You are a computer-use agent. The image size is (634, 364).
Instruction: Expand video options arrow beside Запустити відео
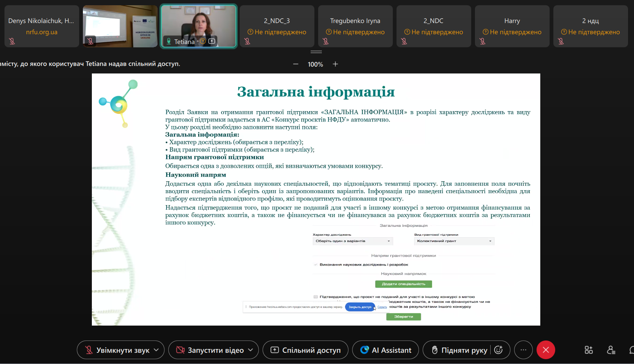click(x=251, y=350)
